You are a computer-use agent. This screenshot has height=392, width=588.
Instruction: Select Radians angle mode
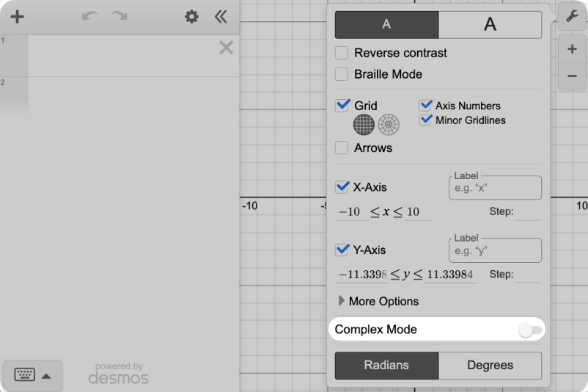coord(386,365)
